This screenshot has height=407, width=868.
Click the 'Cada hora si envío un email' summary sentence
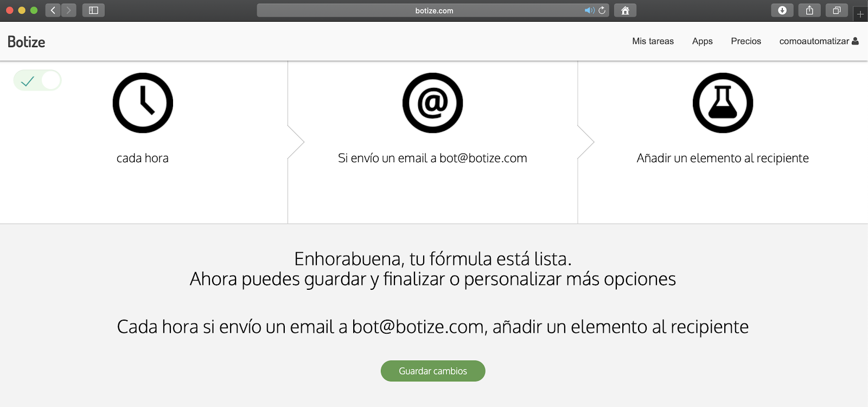[x=433, y=327]
